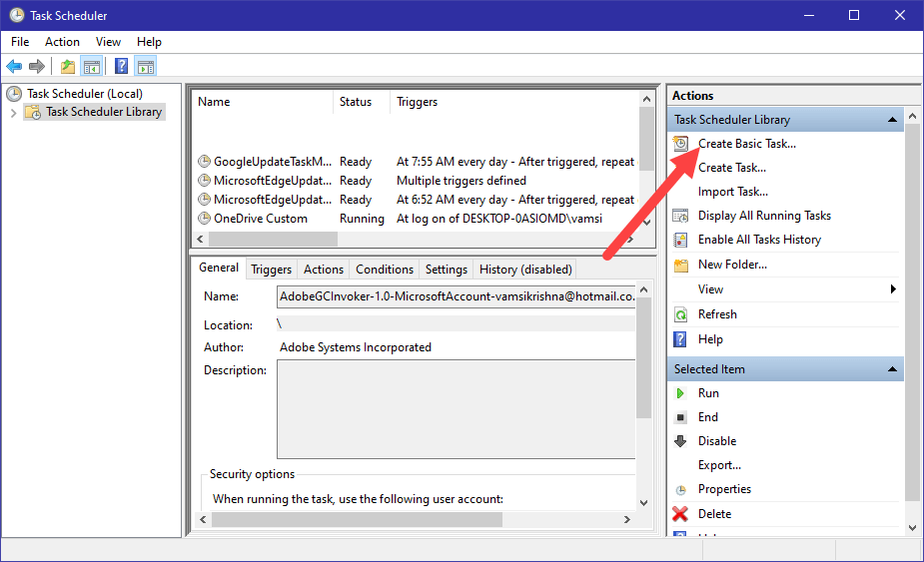Switch to the Triggers tab
This screenshot has height=562, width=924.
(x=271, y=270)
